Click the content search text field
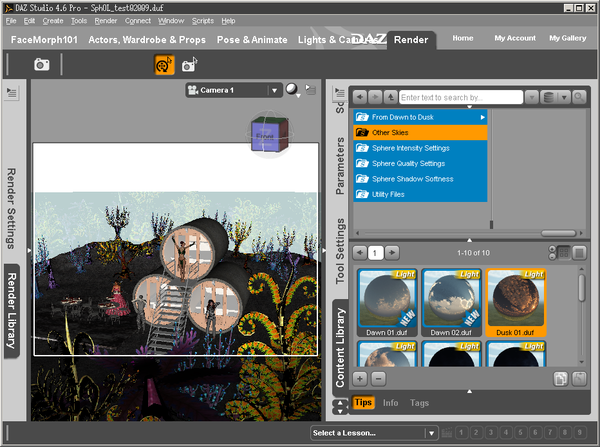The image size is (600, 447). coord(461,97)
